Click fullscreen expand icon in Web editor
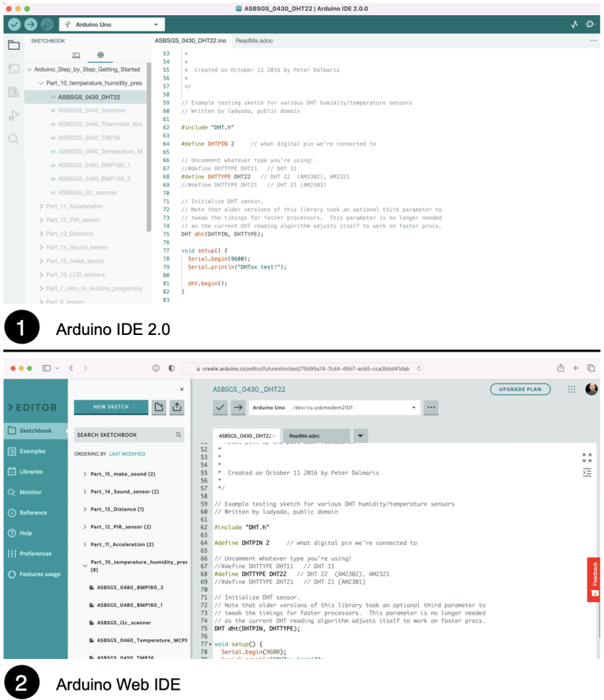 587,457
